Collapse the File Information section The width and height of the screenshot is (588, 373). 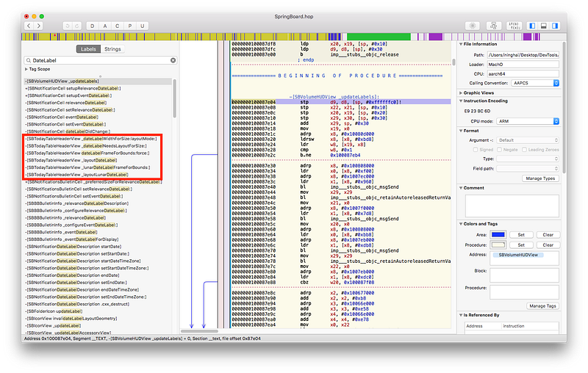(461, 44)
